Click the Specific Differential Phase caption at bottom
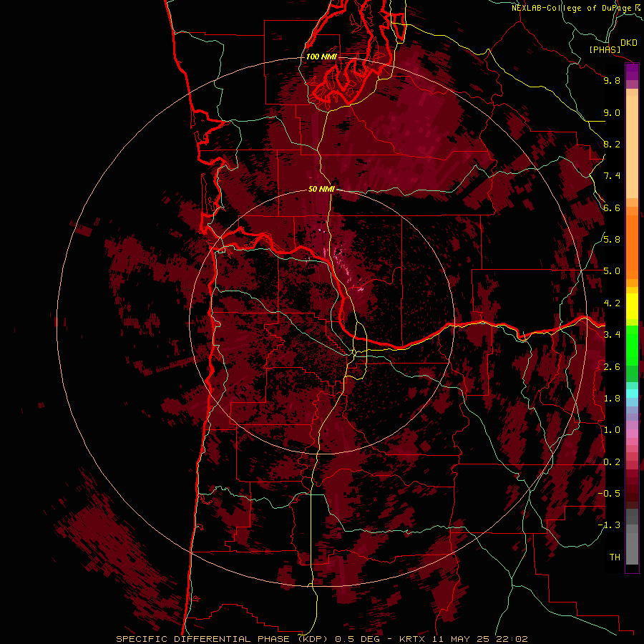Viewport: 644px width, 644px height. (321, 639)
